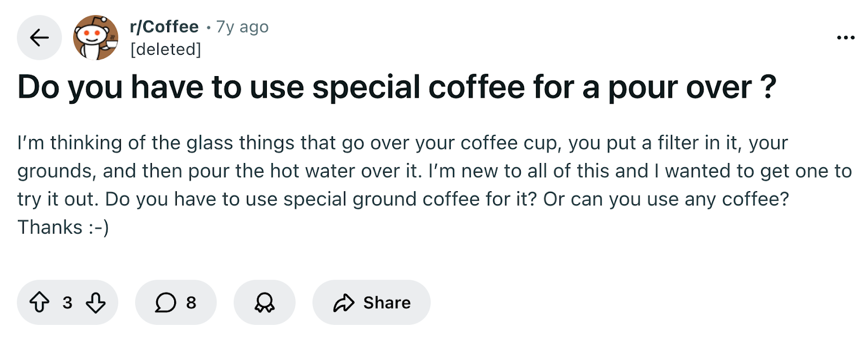Screen dimensions: 868x339
Task: Toggle the upvote state on the post
Action: pos(40,303)
